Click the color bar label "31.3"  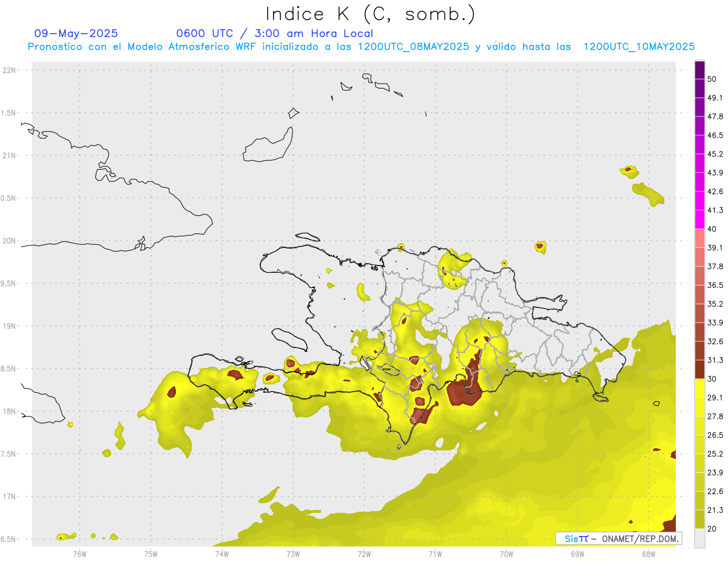coord(715,360)
